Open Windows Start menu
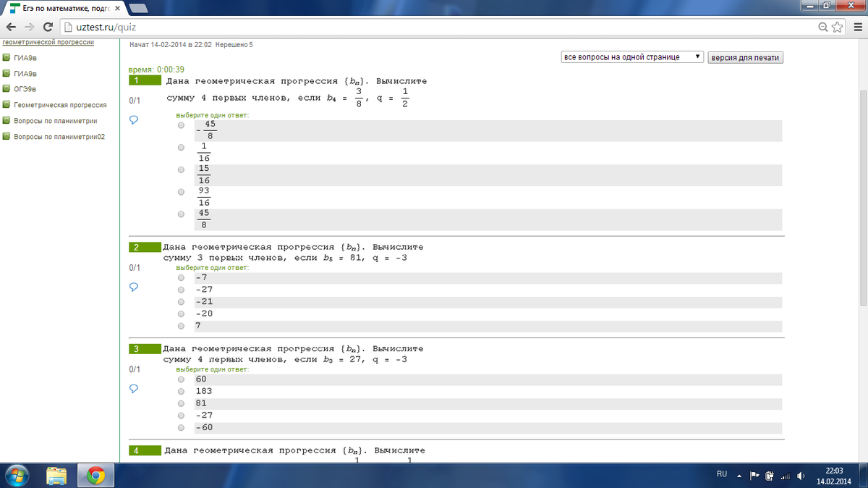This screenshot has height=488, width=868. click(x=16, y=475)
